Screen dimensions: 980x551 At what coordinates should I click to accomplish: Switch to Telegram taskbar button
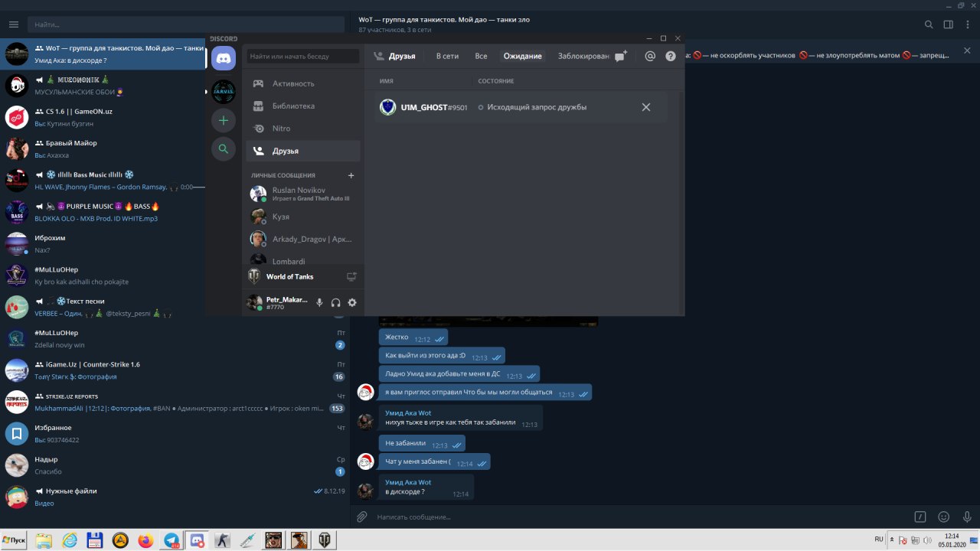171,540
